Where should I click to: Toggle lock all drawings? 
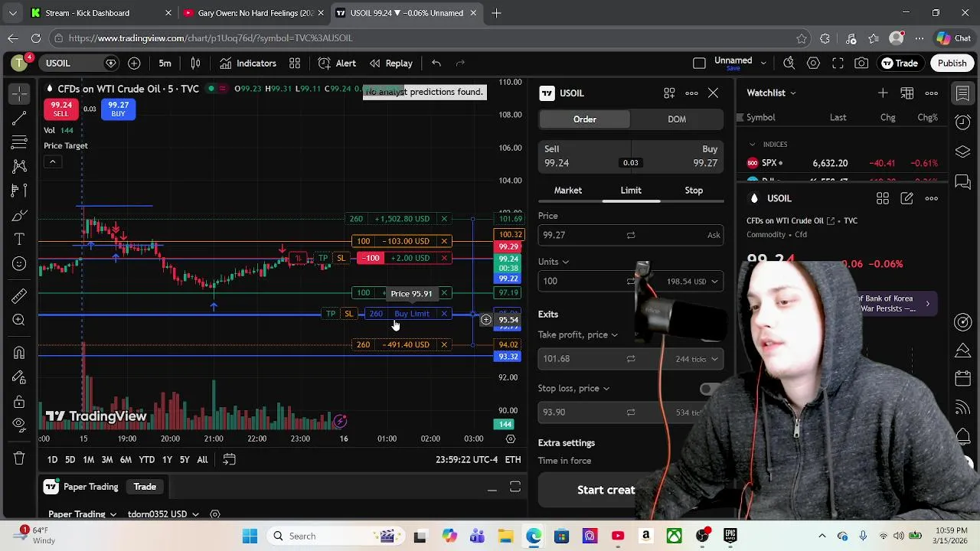tap(19, 402)
